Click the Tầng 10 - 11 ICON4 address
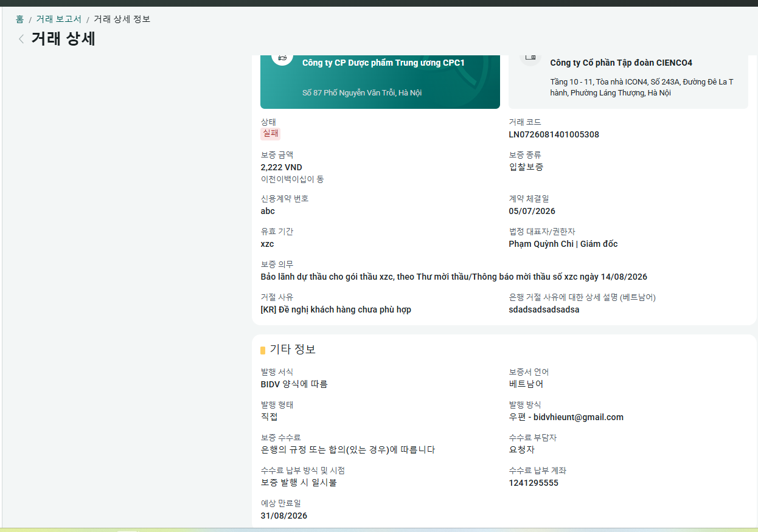Image resolution: width=758 pixels, height=532 pixels. coord(641,88)
